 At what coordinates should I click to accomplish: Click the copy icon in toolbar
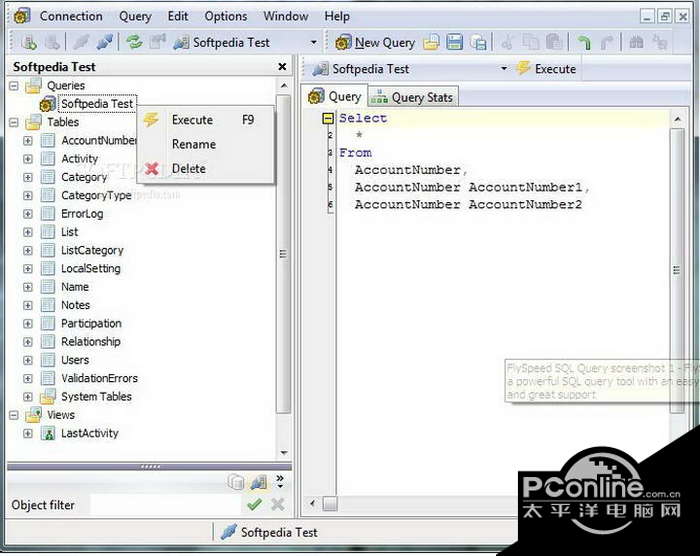point(530,43)
